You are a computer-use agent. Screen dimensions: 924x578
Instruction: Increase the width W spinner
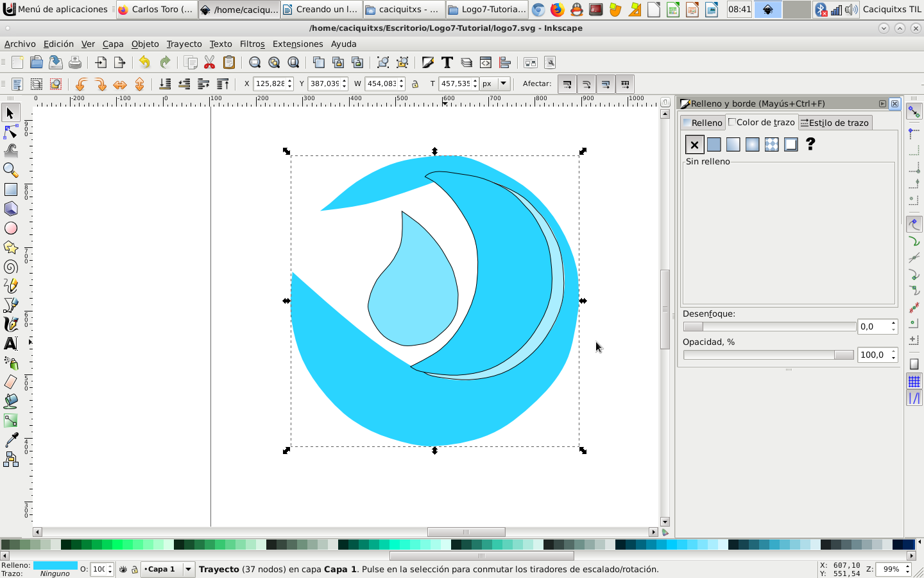tap(402, 81)
